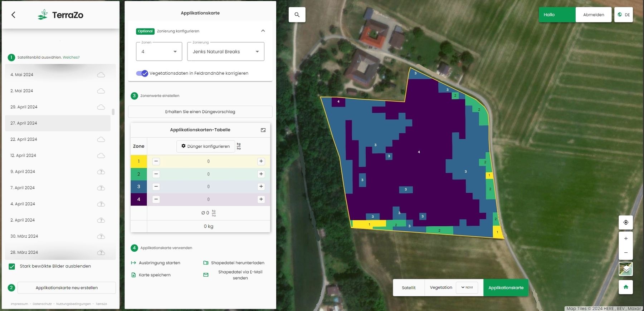Click the home icon on the map
This screenshot has width=644, height=311.
[626, 287]
